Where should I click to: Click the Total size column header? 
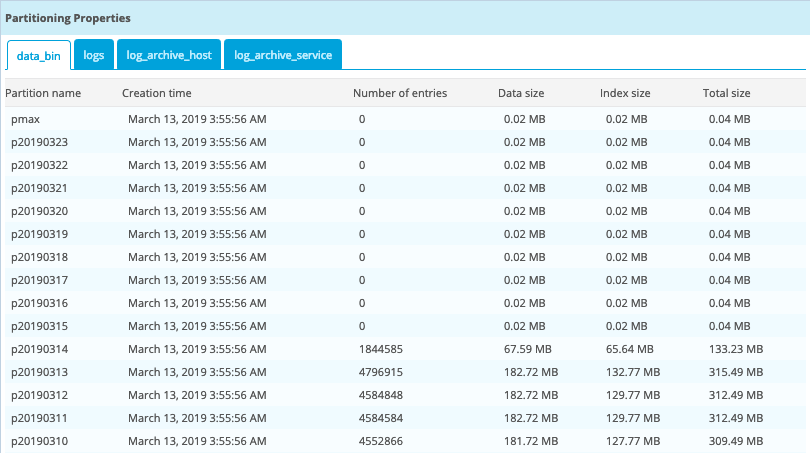[x=726, y=93]
